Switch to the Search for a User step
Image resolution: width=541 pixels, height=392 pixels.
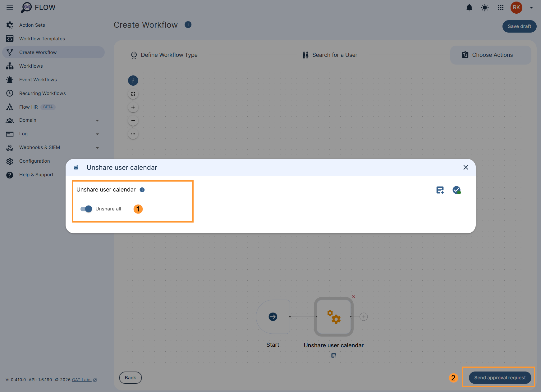tap(330, 55)
